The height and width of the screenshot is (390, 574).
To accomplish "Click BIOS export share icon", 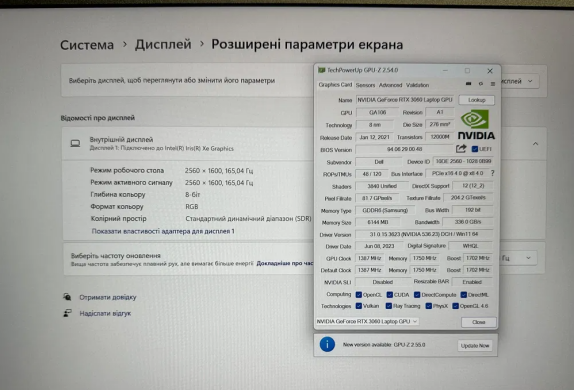I will pyautogui.click(x=461, y=149).
